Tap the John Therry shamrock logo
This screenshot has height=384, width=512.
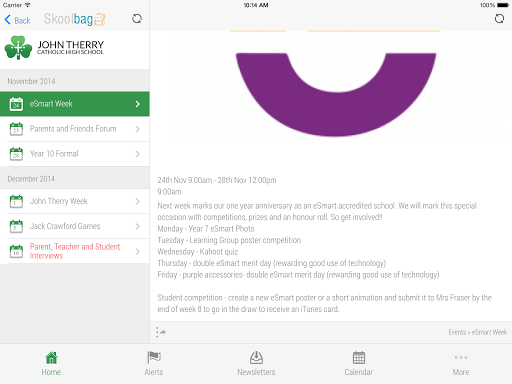click(18, 48)
